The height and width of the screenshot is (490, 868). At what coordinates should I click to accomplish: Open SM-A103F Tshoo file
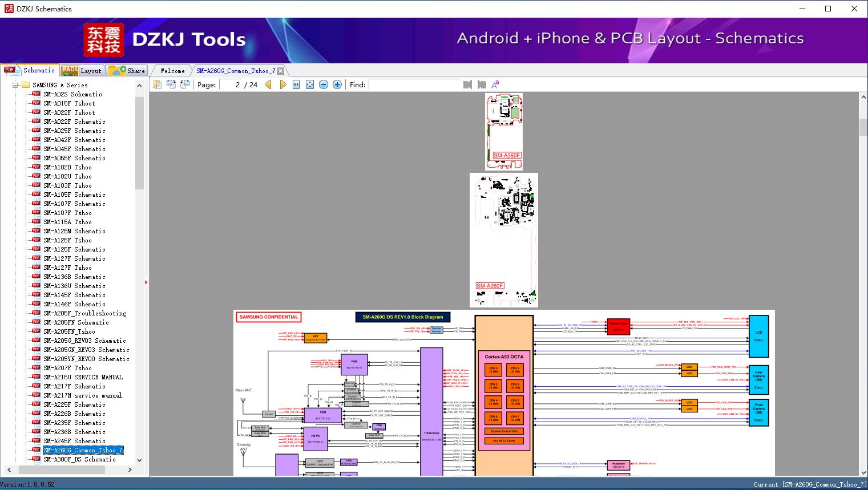pyautogui.click(x=67, y=185)
